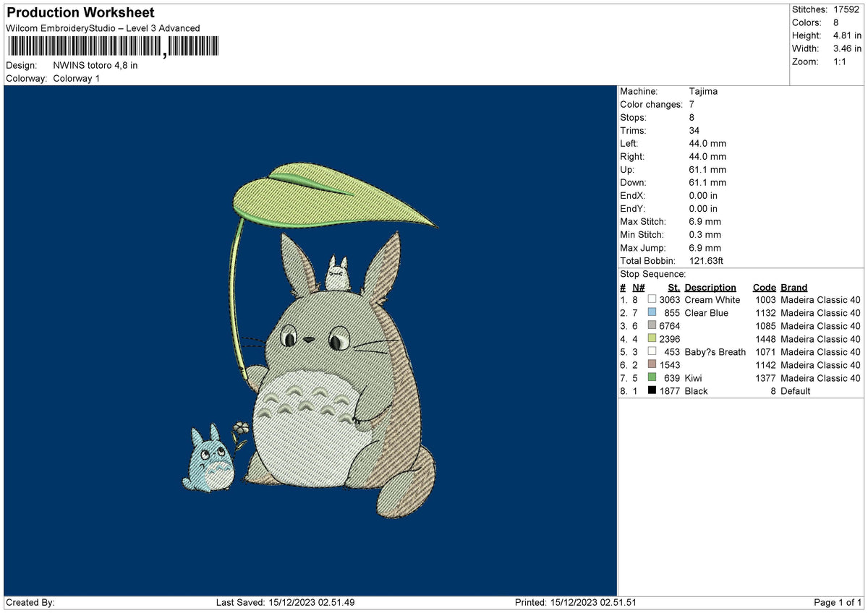
Task: Click the Totoro embroidery design preview
Action: tap(311, 341)
